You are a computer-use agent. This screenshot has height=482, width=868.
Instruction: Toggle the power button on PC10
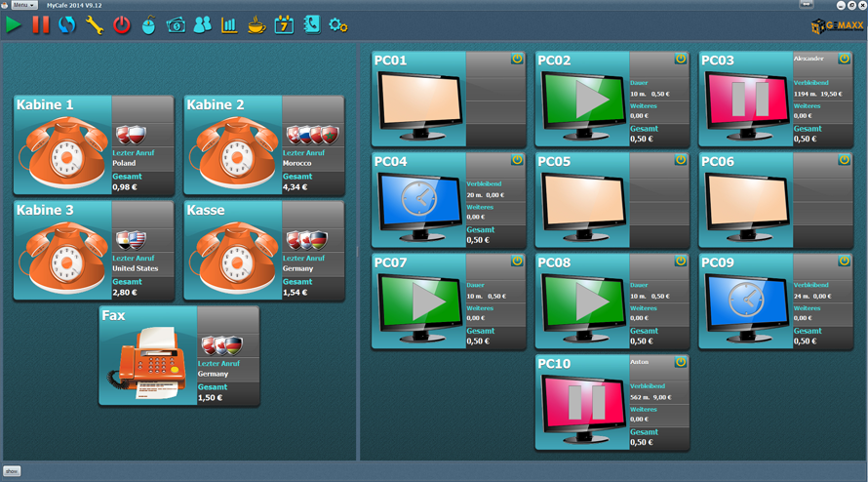[x=680, y=362]
